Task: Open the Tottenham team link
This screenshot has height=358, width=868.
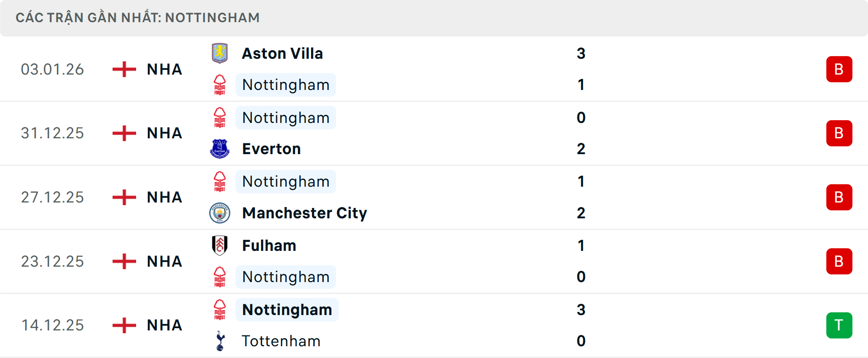Action: (x=281, y=341)
